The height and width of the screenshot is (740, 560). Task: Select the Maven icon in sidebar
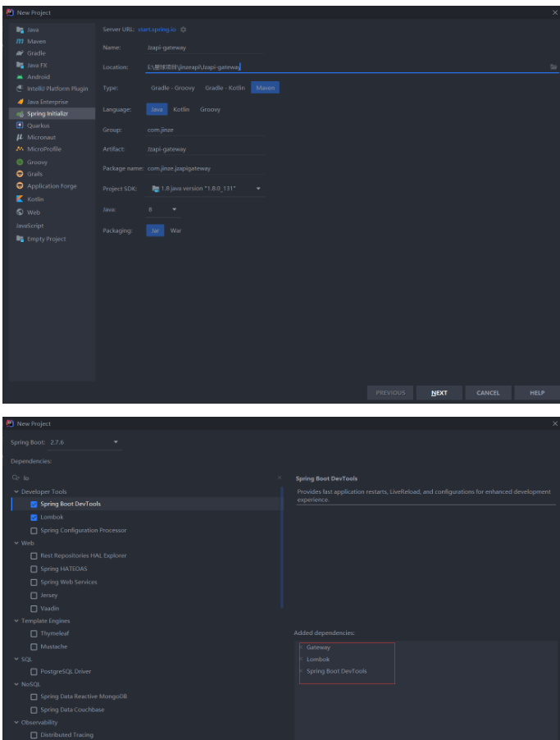coord(20,42)
